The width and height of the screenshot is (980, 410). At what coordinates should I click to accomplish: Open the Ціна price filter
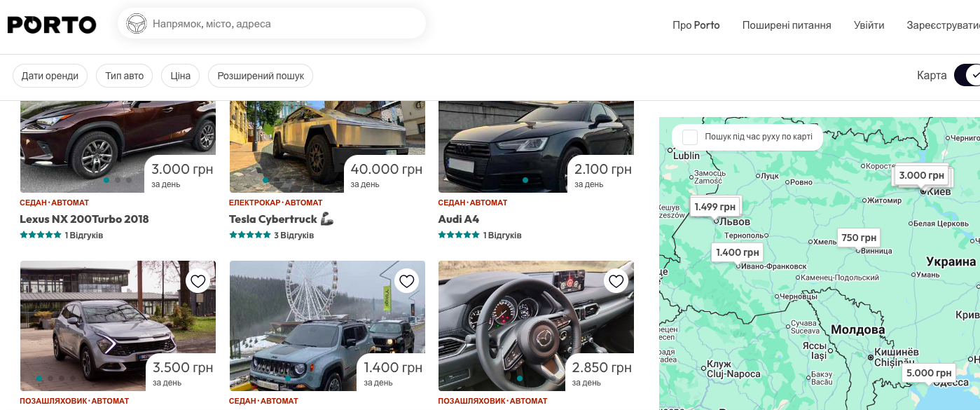(180, 76)
